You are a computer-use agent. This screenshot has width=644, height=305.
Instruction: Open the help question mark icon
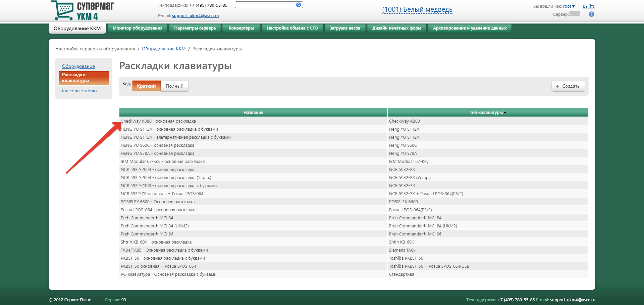tap(591, 14)
